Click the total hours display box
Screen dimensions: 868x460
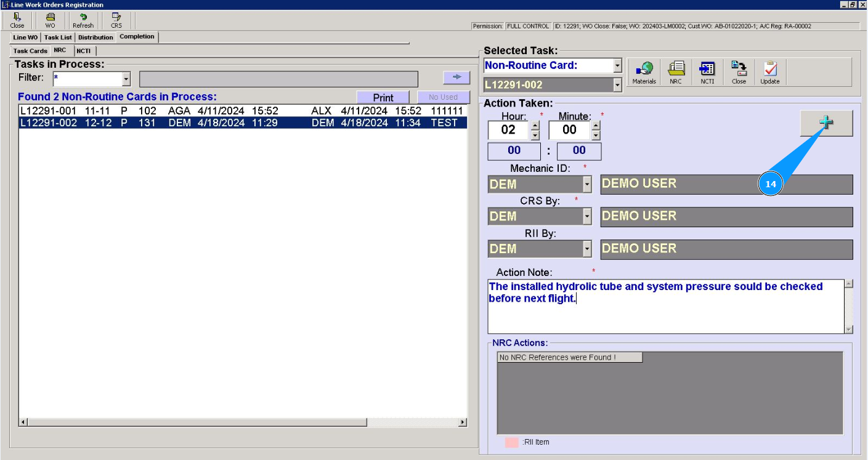click(514, 151)
